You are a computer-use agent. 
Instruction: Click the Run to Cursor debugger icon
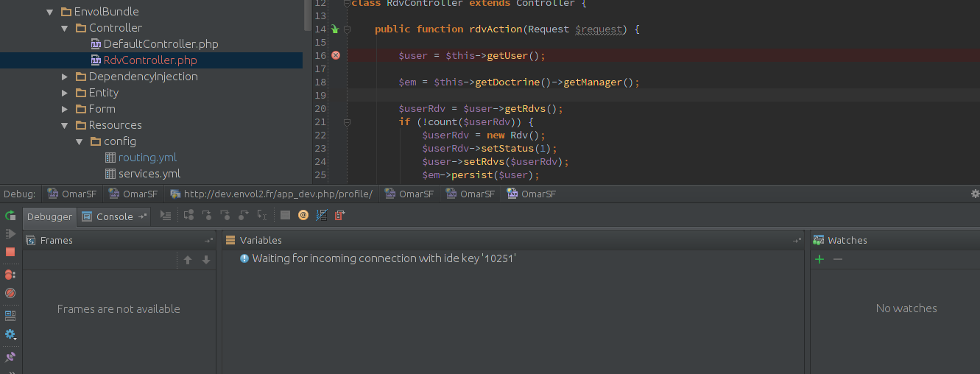pyautogui.click(x=262, y=215)
